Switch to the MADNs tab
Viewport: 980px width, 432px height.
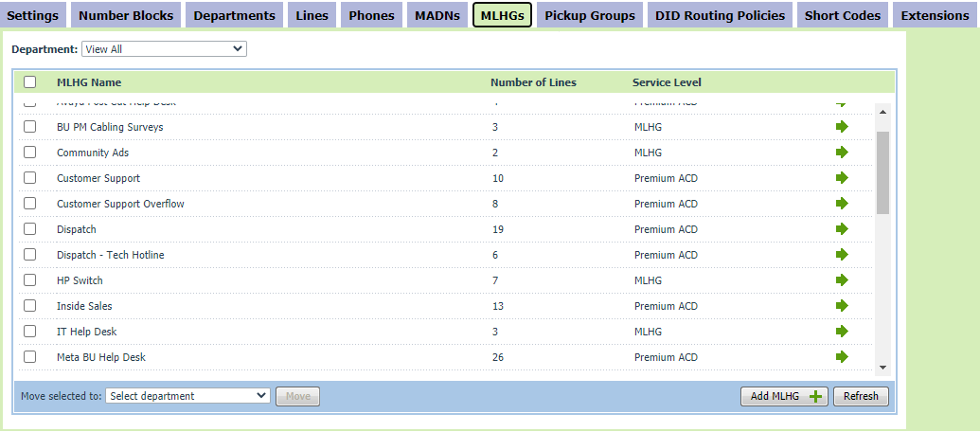point(437,15)
